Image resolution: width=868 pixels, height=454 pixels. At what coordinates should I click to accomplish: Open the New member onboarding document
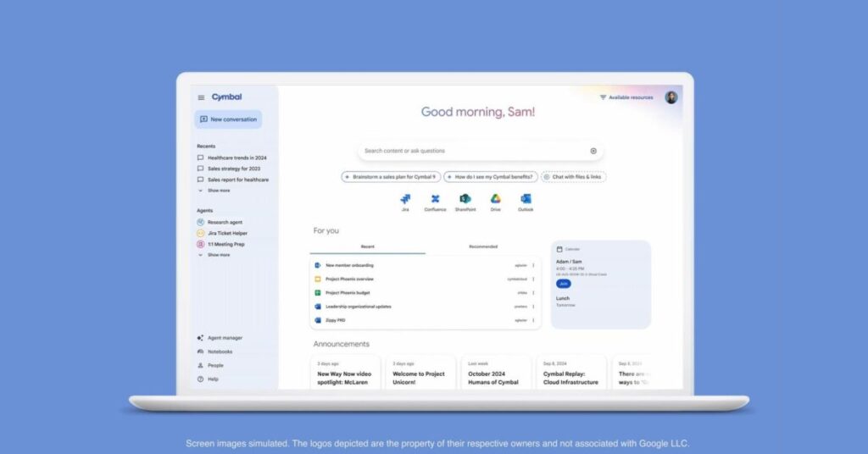[349, 265]
